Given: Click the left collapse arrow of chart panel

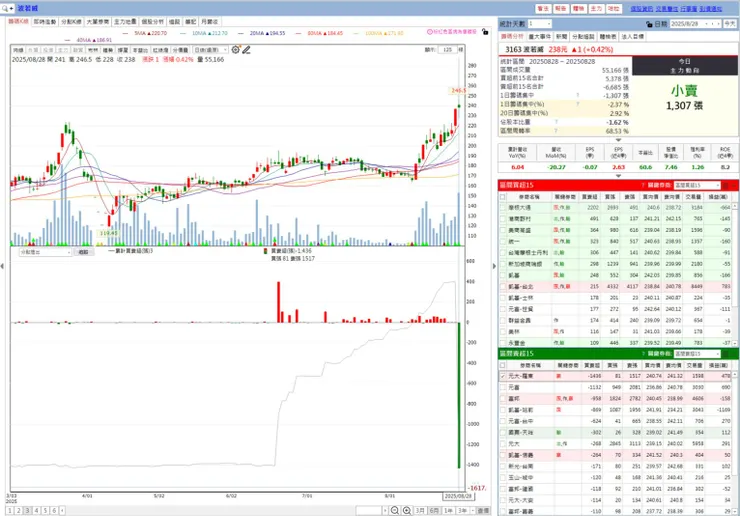Looking at the screenshot, I should [2, 266].
